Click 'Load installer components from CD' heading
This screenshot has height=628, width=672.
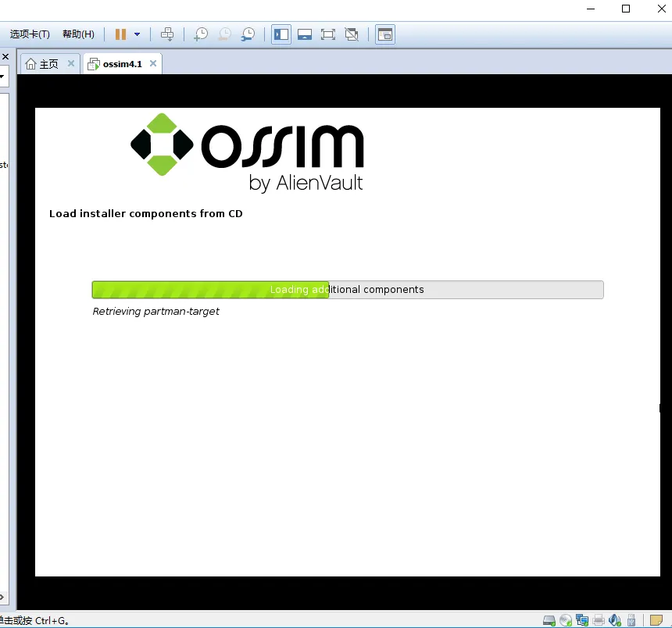tap(145, 214)
